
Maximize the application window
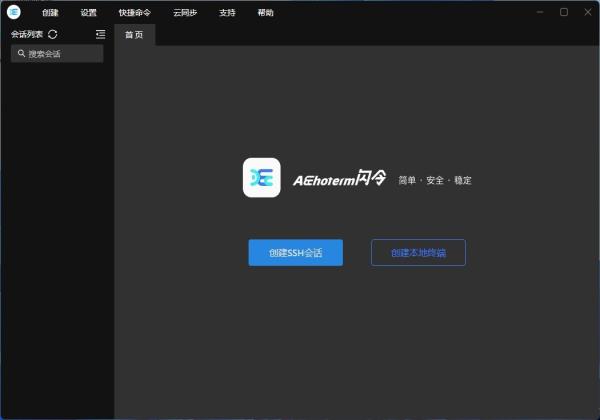(x=564, y=12)
